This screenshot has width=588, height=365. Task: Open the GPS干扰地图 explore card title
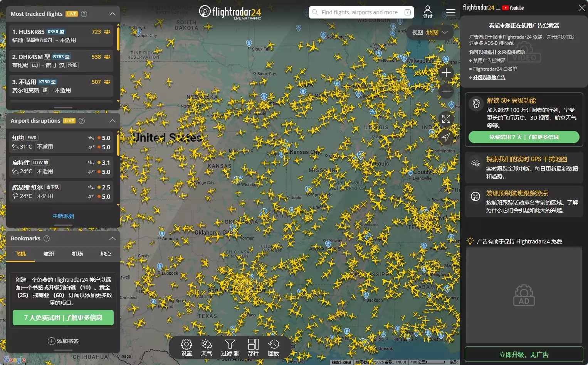(x=526, y=159)
